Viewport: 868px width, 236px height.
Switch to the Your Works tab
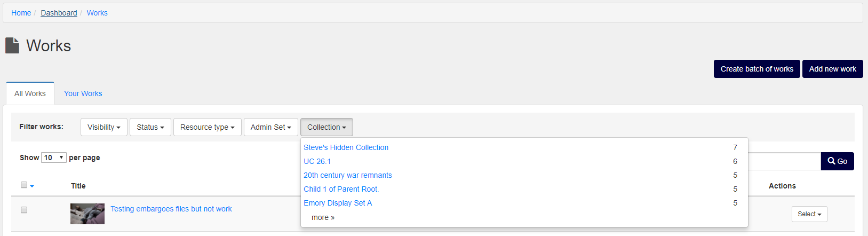click(x=83, y=93)
